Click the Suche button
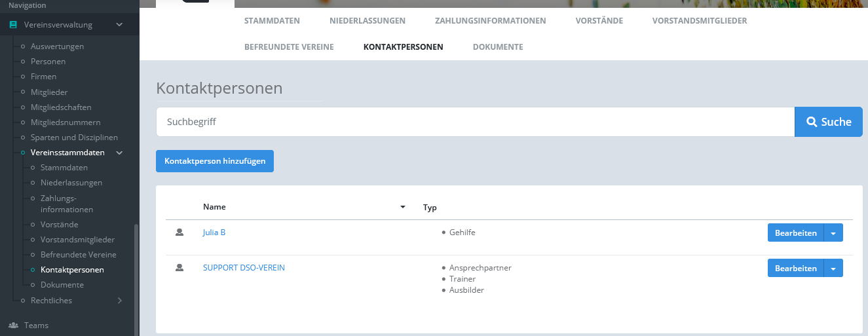 tap(829, 122)
